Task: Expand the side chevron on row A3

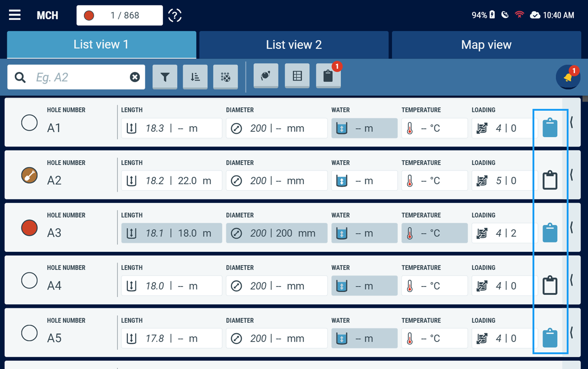Action: coord(572,227)
